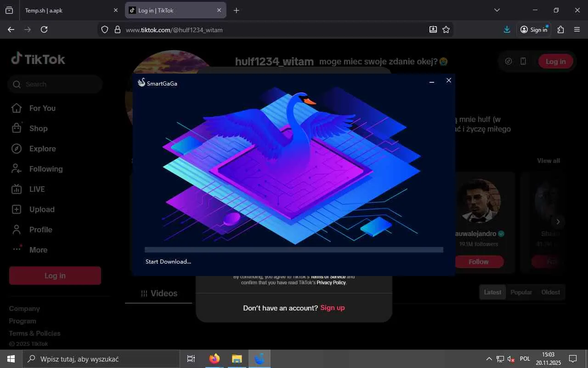588x368 pixels.
Task: Open the Windows Start menu
Action: pyautogui.click(x=11, y=359)
